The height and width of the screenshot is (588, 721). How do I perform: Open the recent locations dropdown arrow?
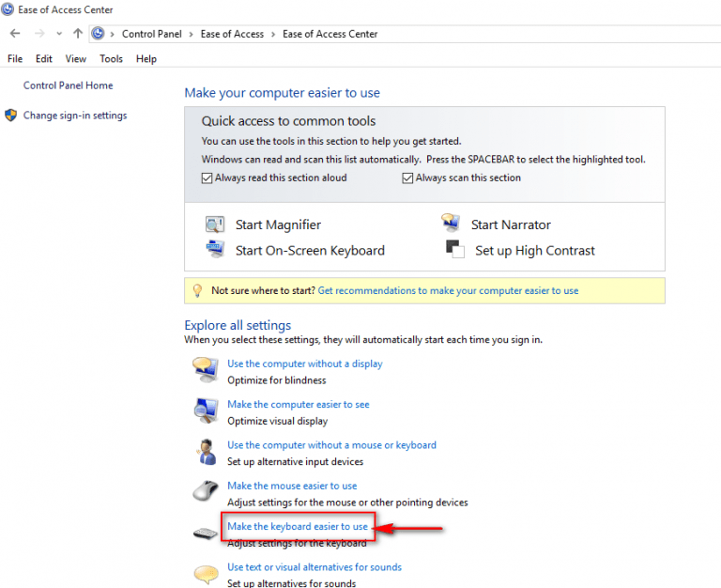[x=59, y=34]
